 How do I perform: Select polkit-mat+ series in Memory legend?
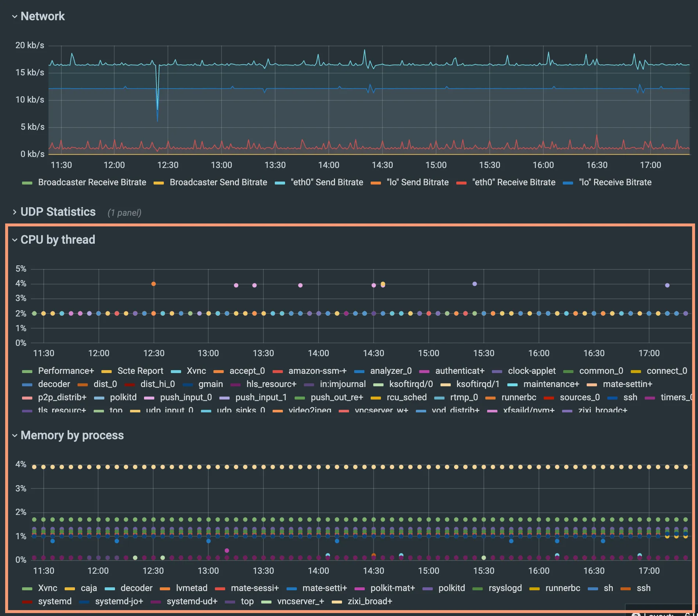click(393, 588)
